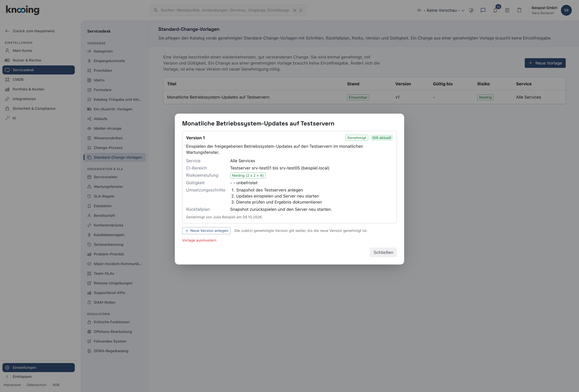Click Neue Version anlegen button
This screenshot has height=392, width=579.
pyautogui.click(x=206, y=231)
